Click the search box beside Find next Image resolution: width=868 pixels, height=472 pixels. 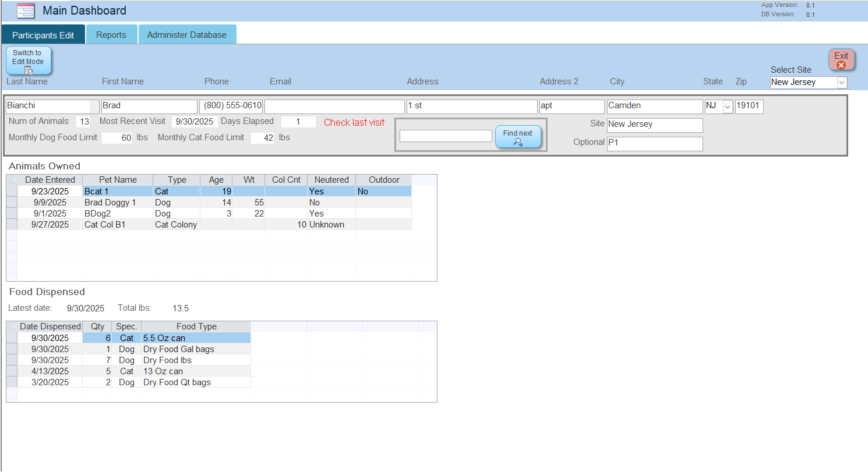click(x=446, y=136)
